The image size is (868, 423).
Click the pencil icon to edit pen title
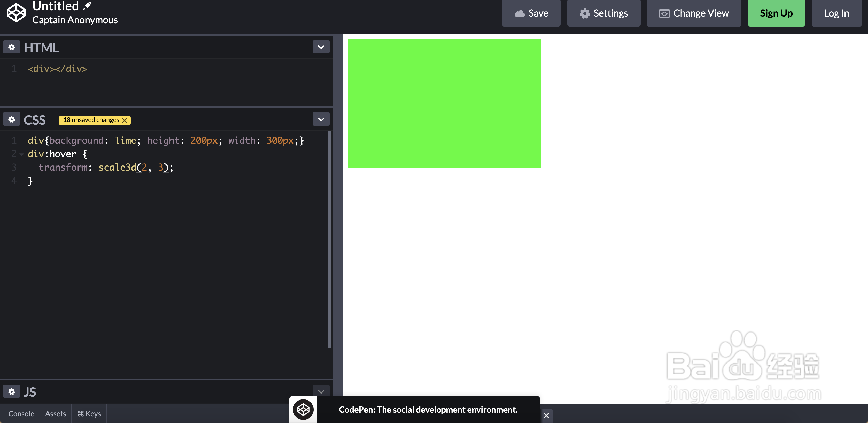88,5
